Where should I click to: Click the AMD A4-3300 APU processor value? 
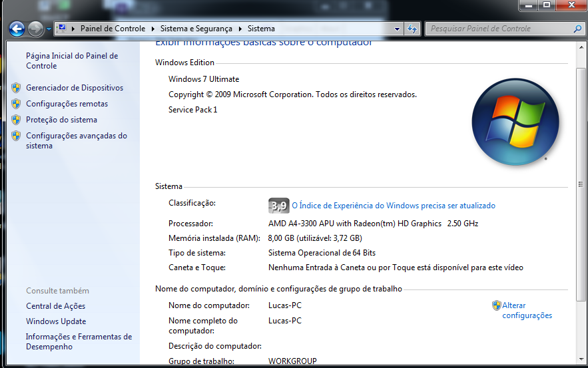(373, 224)
